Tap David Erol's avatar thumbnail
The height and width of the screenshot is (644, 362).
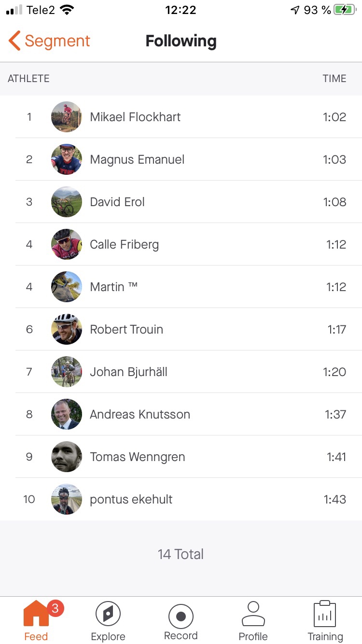(x=67, y=202)
